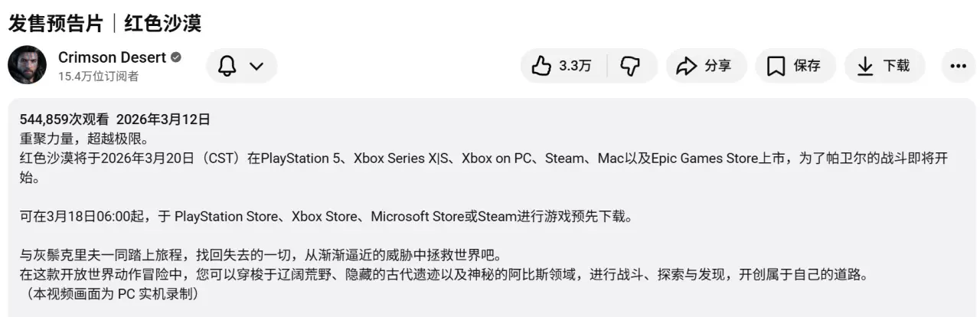
Task: Click the download arrow icon
Action: [865, 66]
